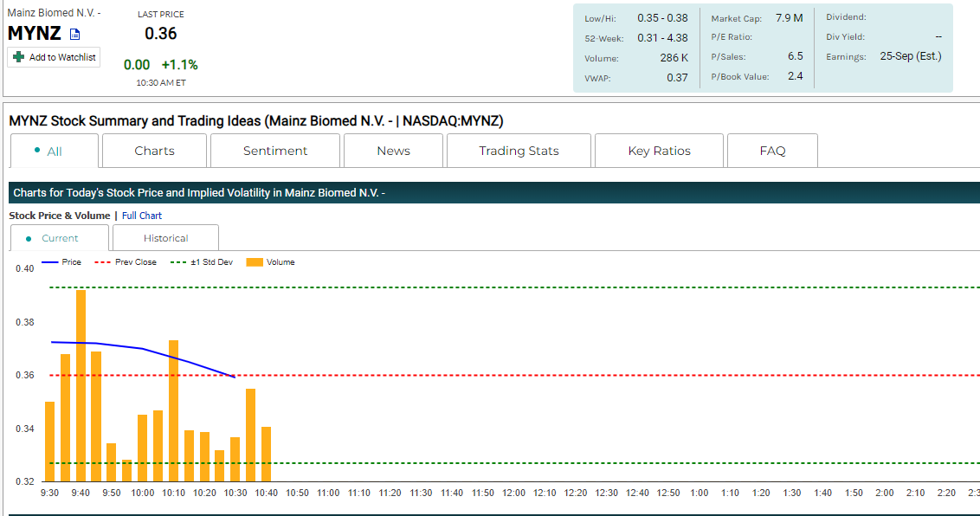Click the 52-Week range 0.31 - 4.38
Image resolution: width=980 pixels, height=516 pixels.
(662, 38)
